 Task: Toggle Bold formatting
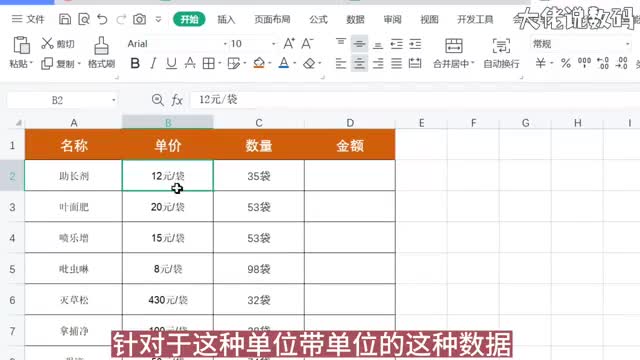135,63
